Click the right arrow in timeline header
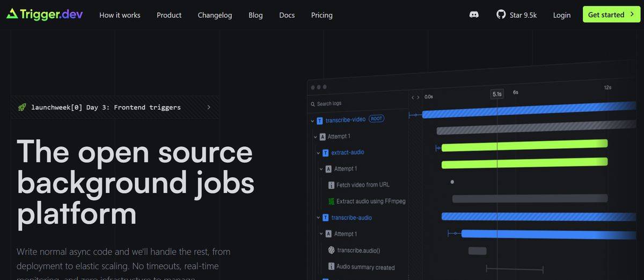This screenshot has height=280, width=644. point(419,97)
